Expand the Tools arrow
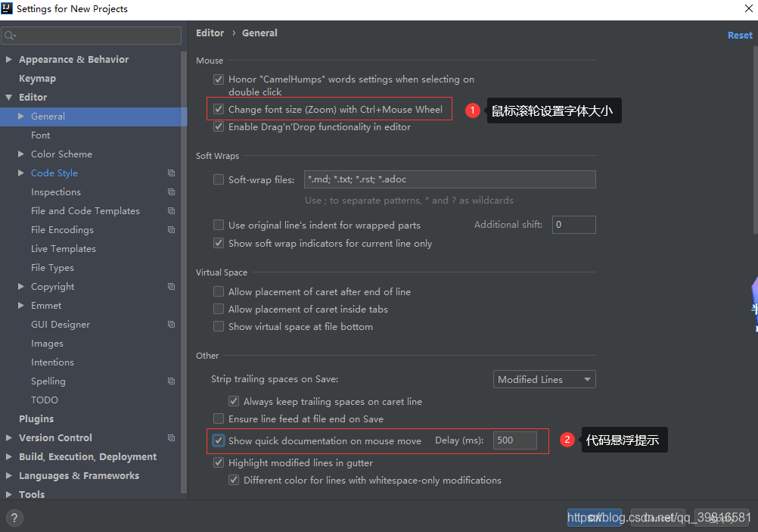The image size is (758, 532). click(x=9, y=494)
